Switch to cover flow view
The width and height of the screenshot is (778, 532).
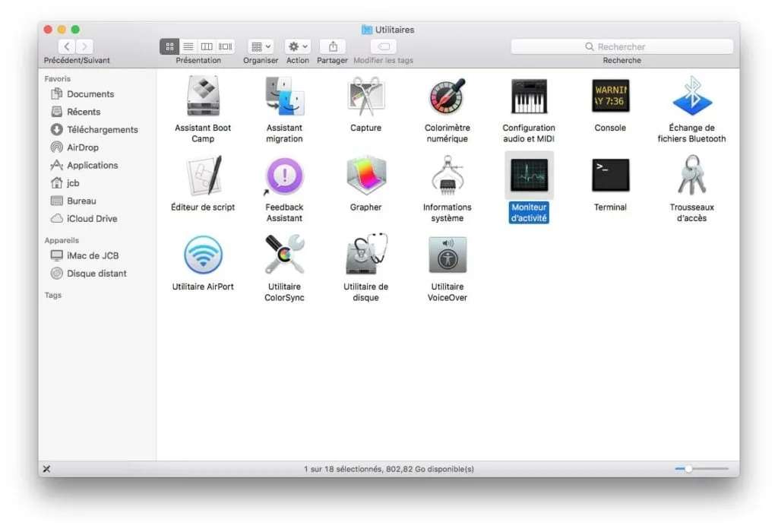tap(225, 46)
